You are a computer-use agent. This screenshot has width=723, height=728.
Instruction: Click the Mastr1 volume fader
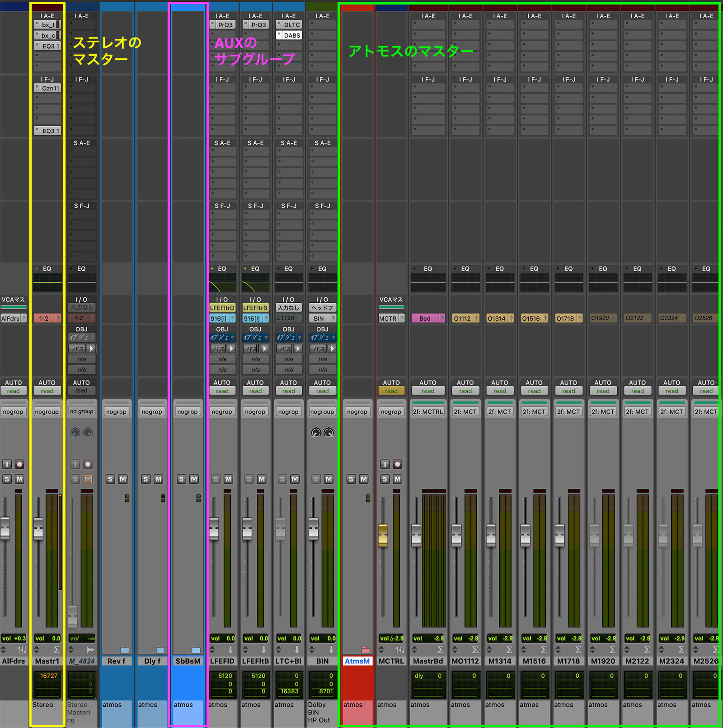point(38,529)
